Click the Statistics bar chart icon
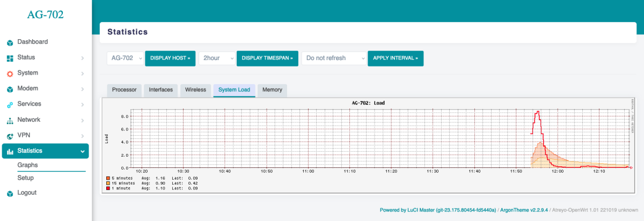644x221 pixels. [x=10, y=151]
